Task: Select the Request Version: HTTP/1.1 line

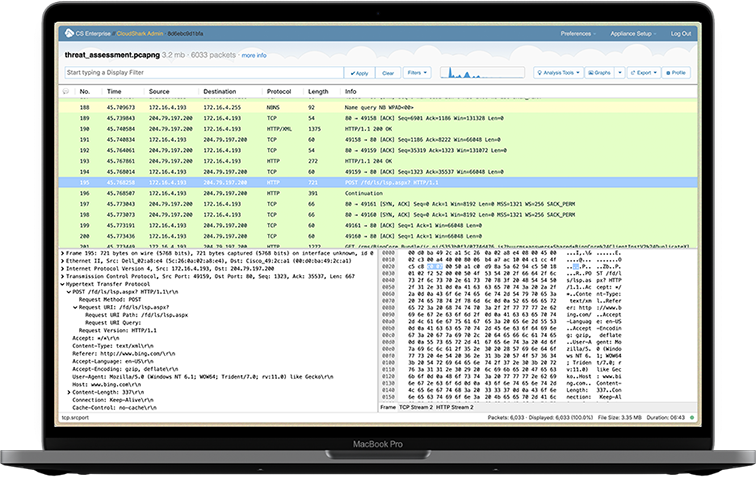Action: pyautogui.click(x=118, y=330)
